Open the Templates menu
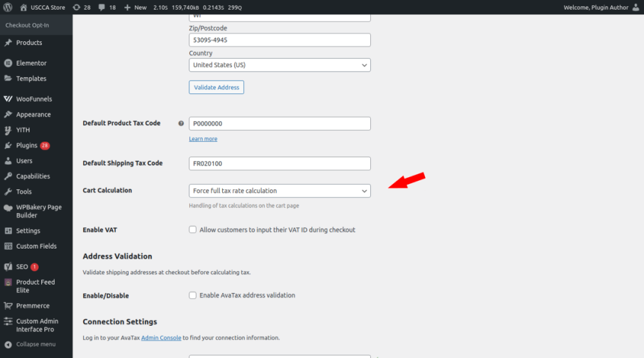The image size is (644, 358). (x=31, y=79)
